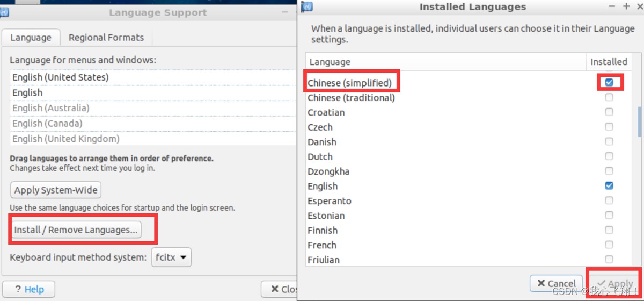Viewport: 644px width, 301px height.
Task: Enable Croatian language checkbox
Action: tap(609, 112)
